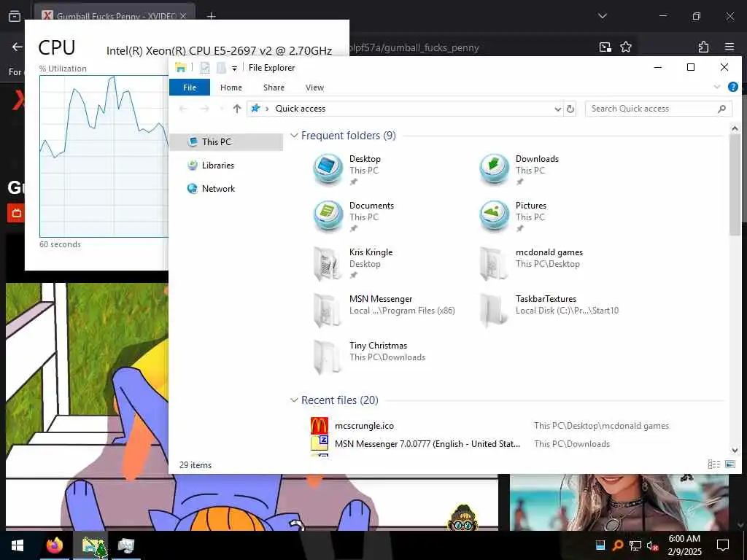The height and width of the screenshot is (560, 747).
Task: Click the Quick access star icon in the address bar
Action: point(255,109)
